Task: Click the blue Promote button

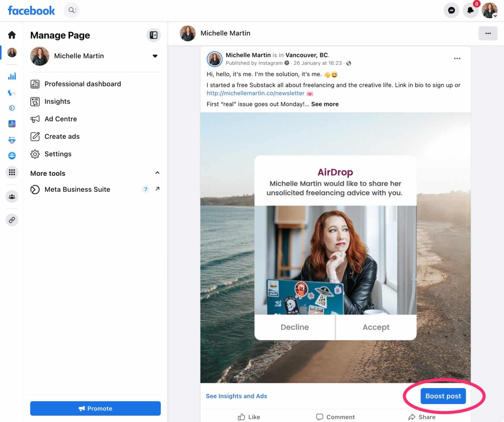Action: click(x=95, y=408)
